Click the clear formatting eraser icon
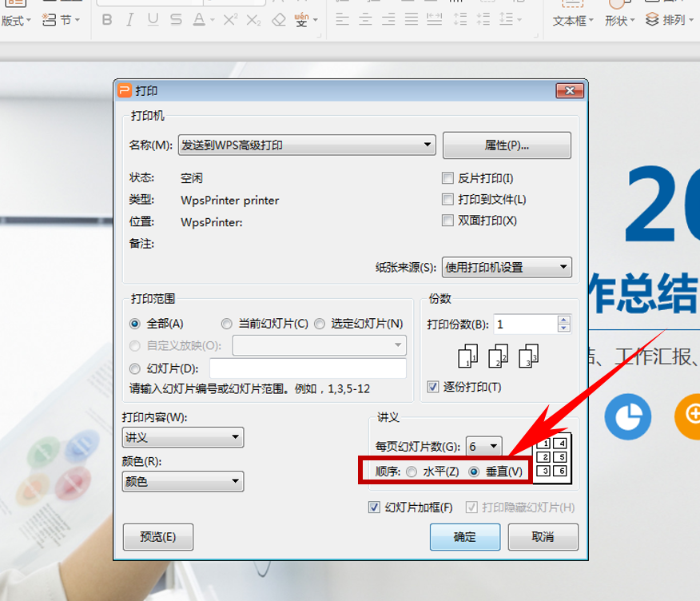700x601 pixels. [279, 20]
